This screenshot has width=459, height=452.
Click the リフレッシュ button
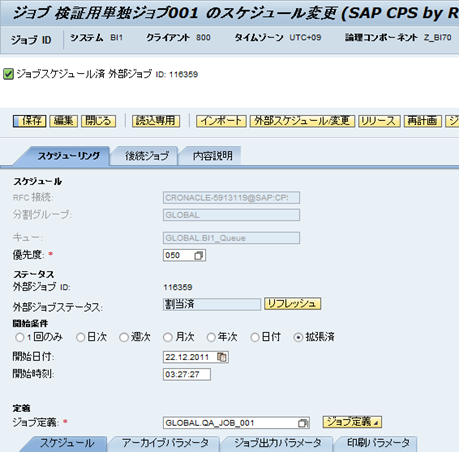click(x=292, y=304)
